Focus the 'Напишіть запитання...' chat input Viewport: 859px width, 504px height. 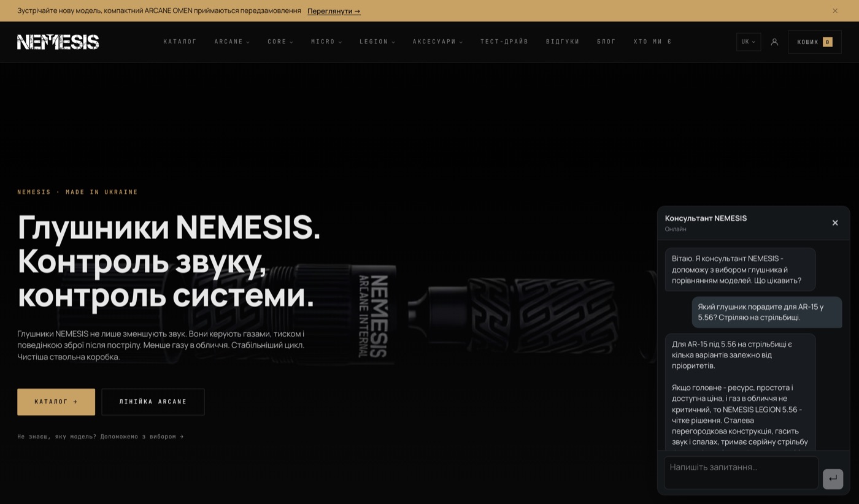741,473
